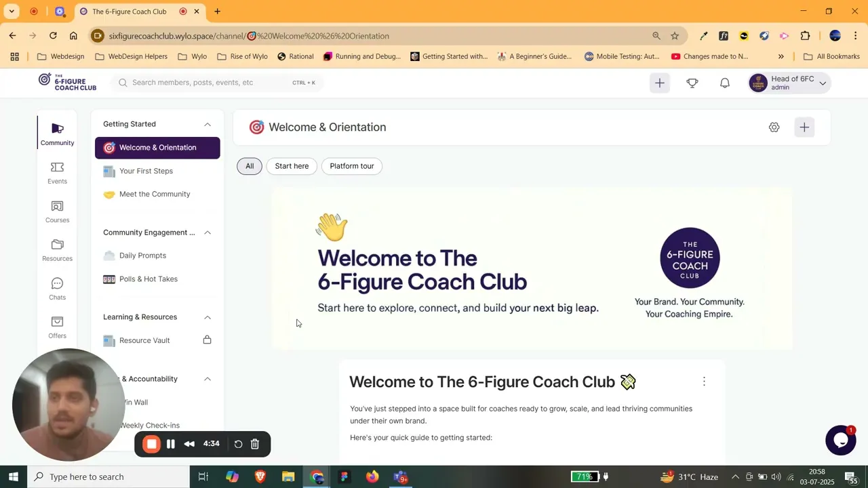Collapse Learning & Resources section

click(x=208, y=317)
